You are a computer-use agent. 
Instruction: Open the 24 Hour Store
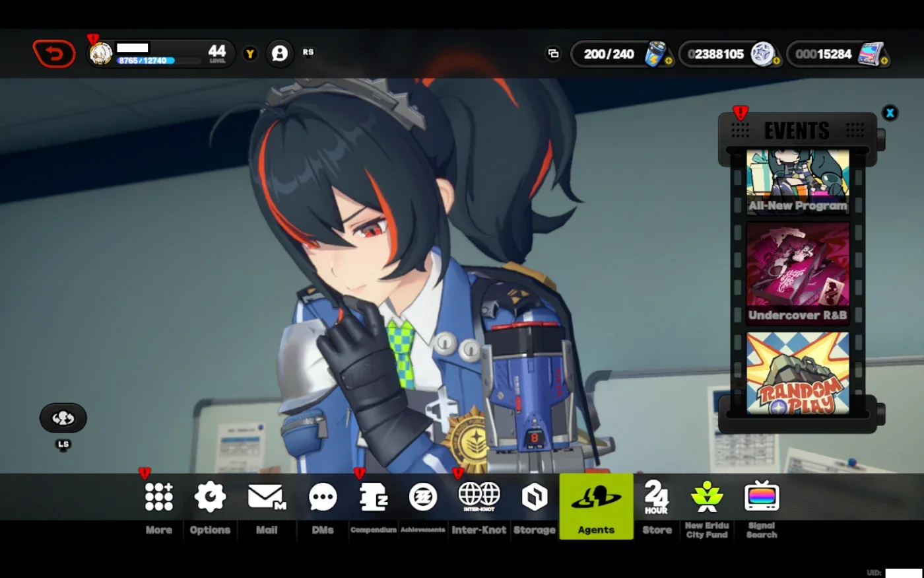point(657,497)
